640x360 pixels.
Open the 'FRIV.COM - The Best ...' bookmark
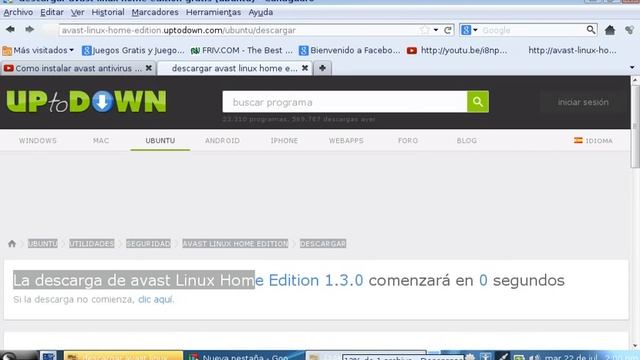point(242,50)
